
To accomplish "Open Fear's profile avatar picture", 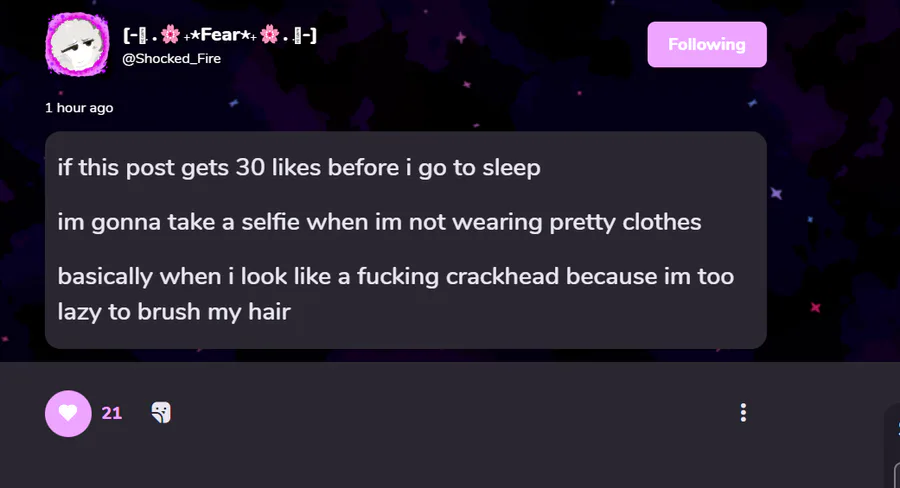I will tap(77, 45).
